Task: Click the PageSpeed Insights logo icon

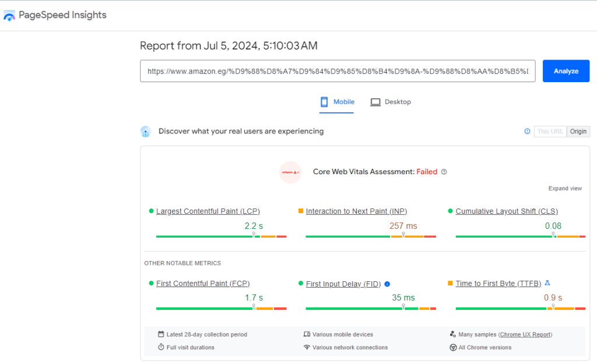Action: 9,15
